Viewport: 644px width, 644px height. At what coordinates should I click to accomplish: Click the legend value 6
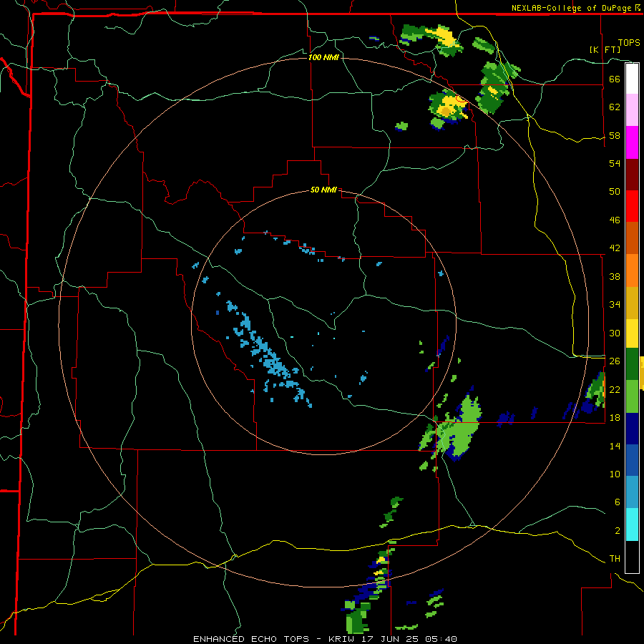pos(618,502)
